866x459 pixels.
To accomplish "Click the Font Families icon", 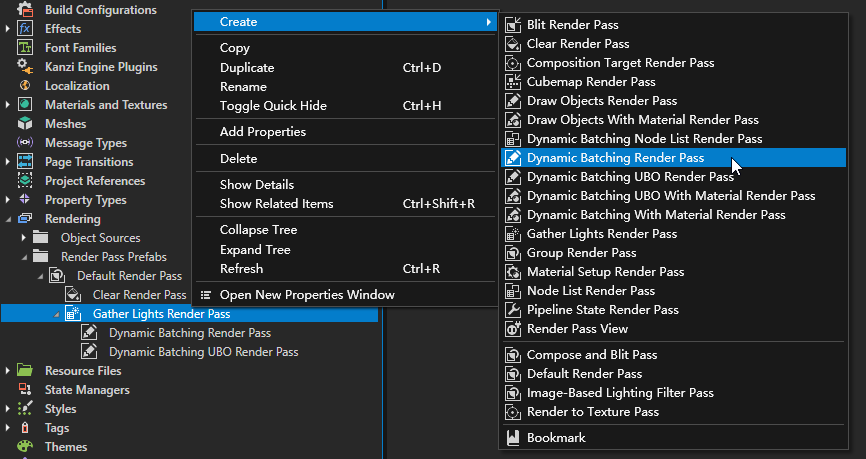I will pyautogui.click(x=25, y=48).
